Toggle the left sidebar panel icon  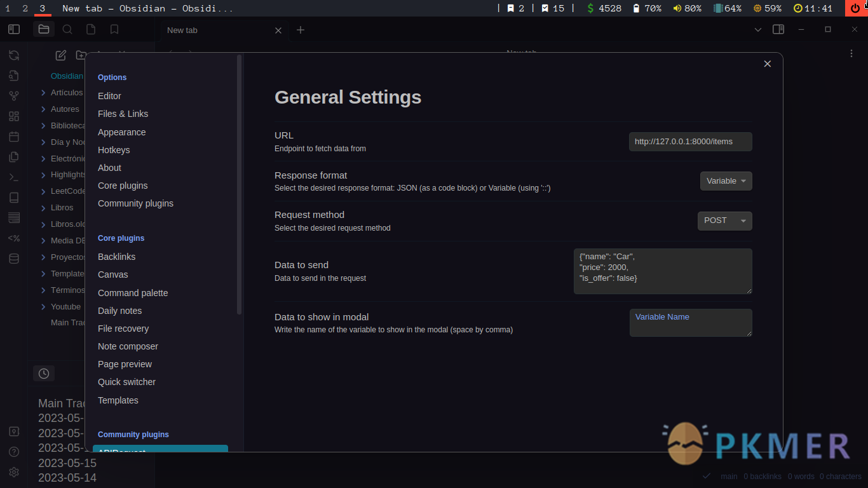click(x=14, y=29)
